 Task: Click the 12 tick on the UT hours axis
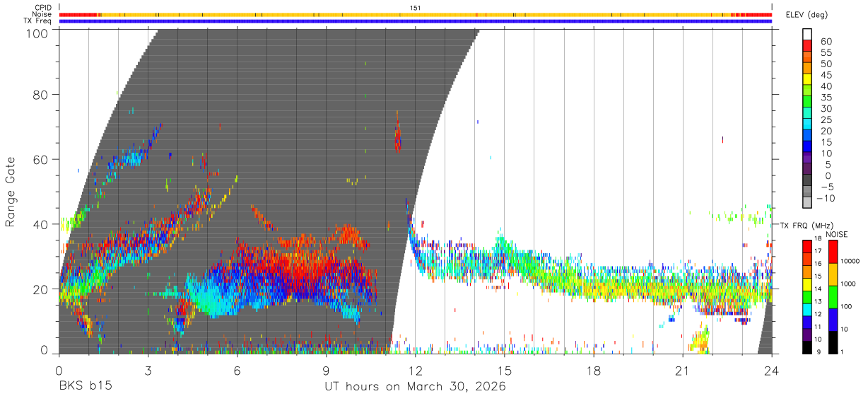click(416, 371)
